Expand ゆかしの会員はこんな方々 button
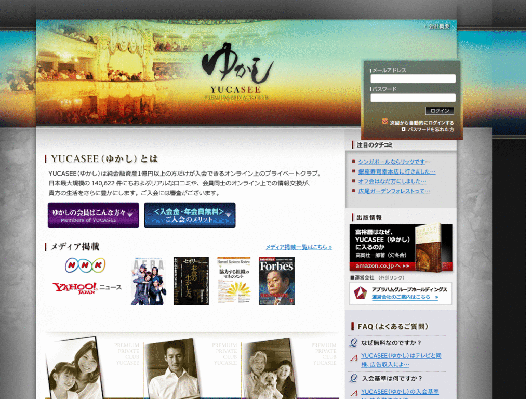 (x=94, y=215)
